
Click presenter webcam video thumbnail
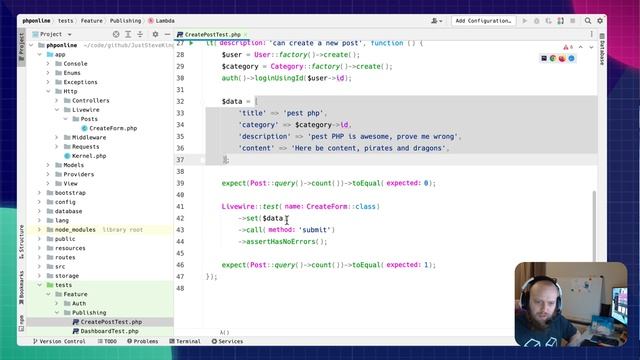[571, 304]
